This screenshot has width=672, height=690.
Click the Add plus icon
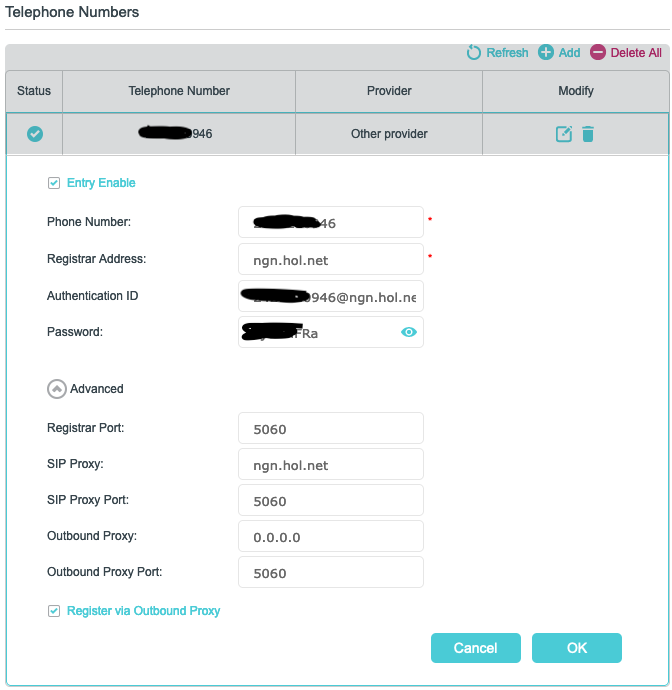[546, 52]
